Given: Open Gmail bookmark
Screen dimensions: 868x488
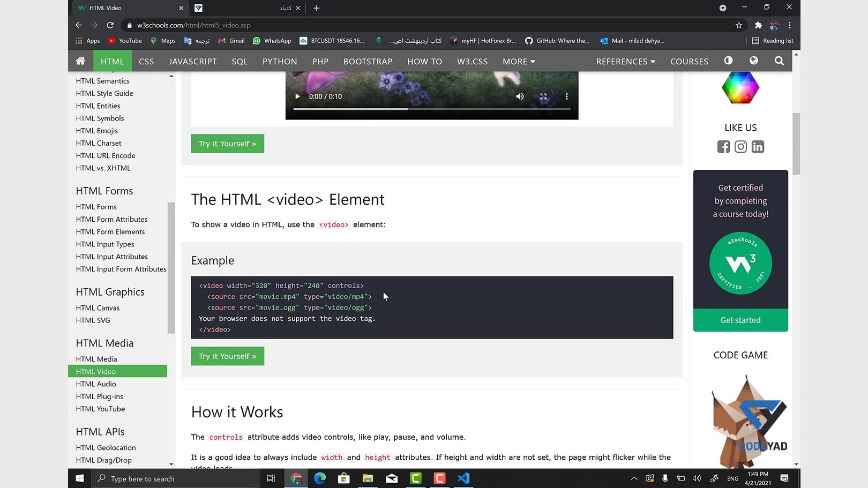Looking at the screenshot, I should (231, 41).
